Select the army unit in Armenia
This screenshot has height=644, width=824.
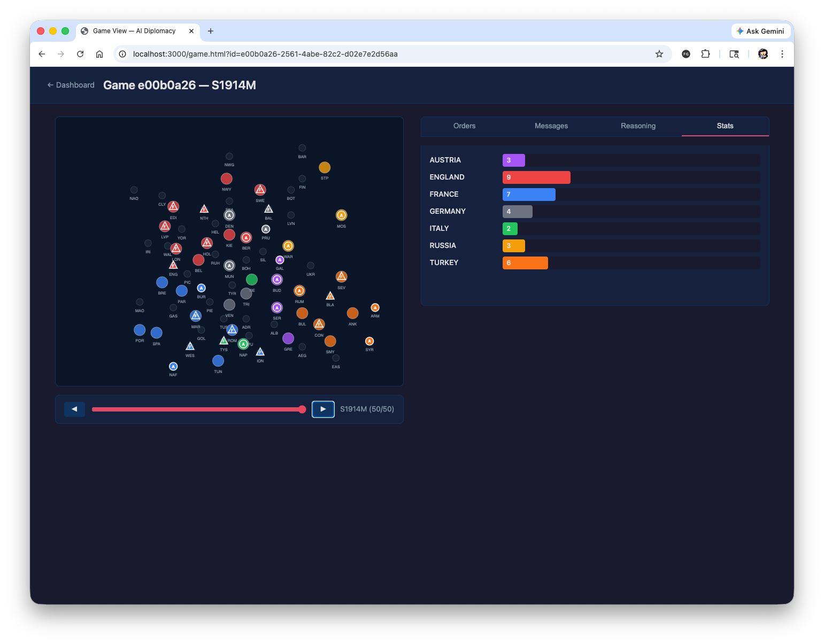pos(375,308)
